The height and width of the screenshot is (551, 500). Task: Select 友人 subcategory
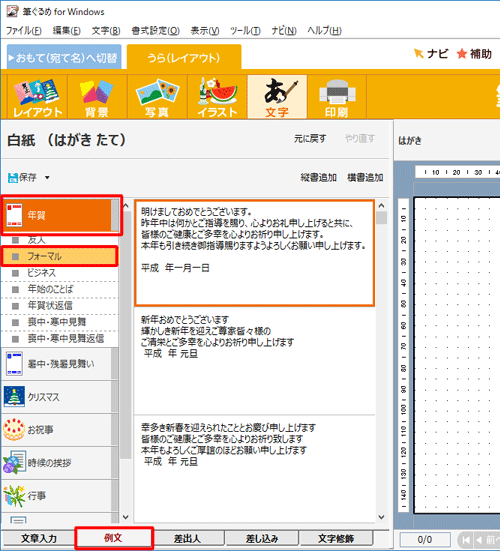click(x=60, y=240)
